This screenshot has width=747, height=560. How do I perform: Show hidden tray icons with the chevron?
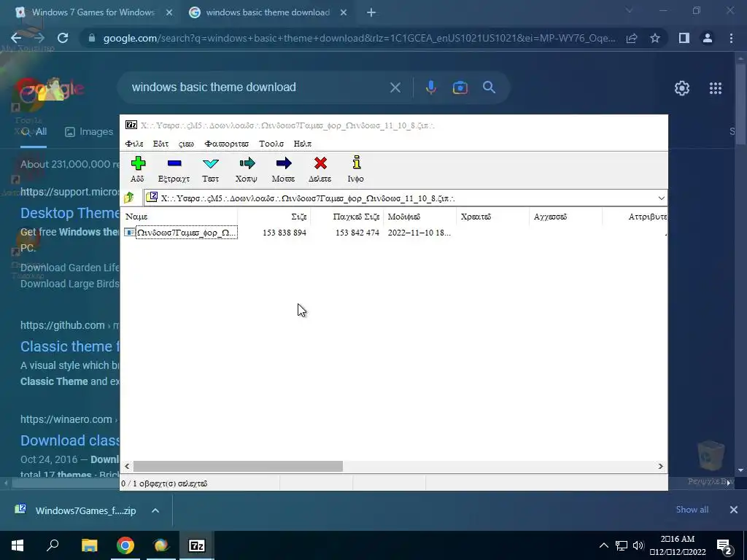pos(603,545)
